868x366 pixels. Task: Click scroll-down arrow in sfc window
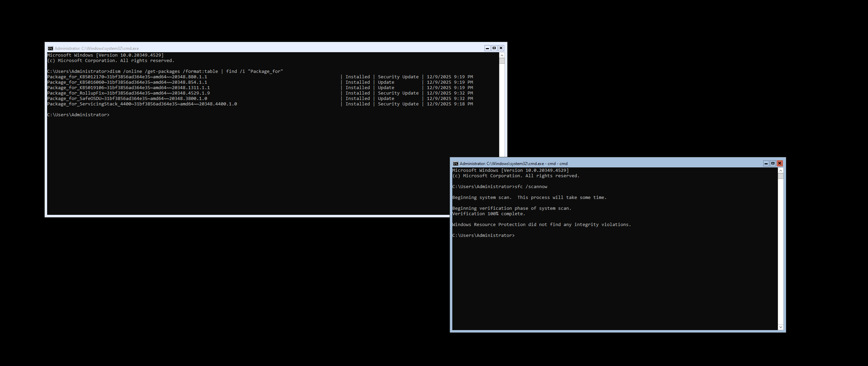[x=781, y=327]
